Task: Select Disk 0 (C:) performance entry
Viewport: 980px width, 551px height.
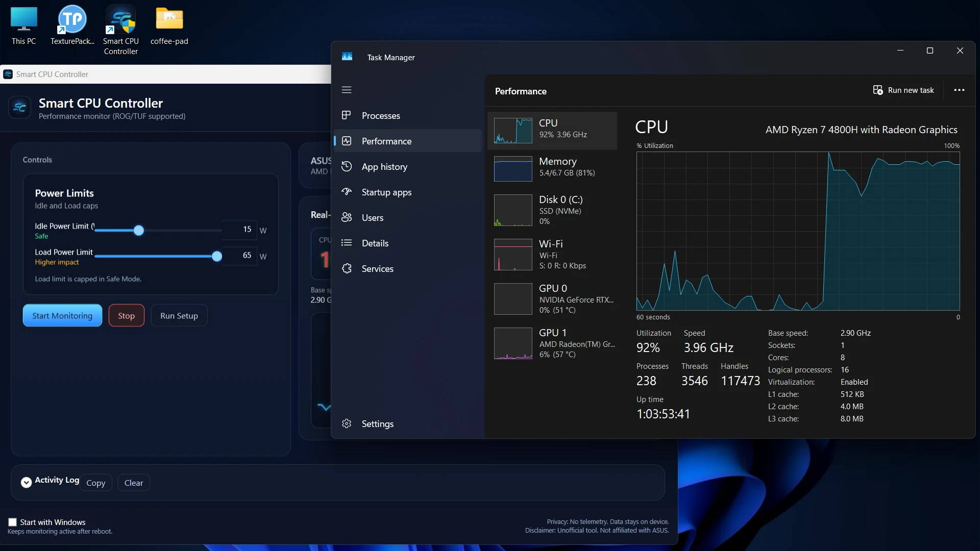Action: [x=552, y=210]
